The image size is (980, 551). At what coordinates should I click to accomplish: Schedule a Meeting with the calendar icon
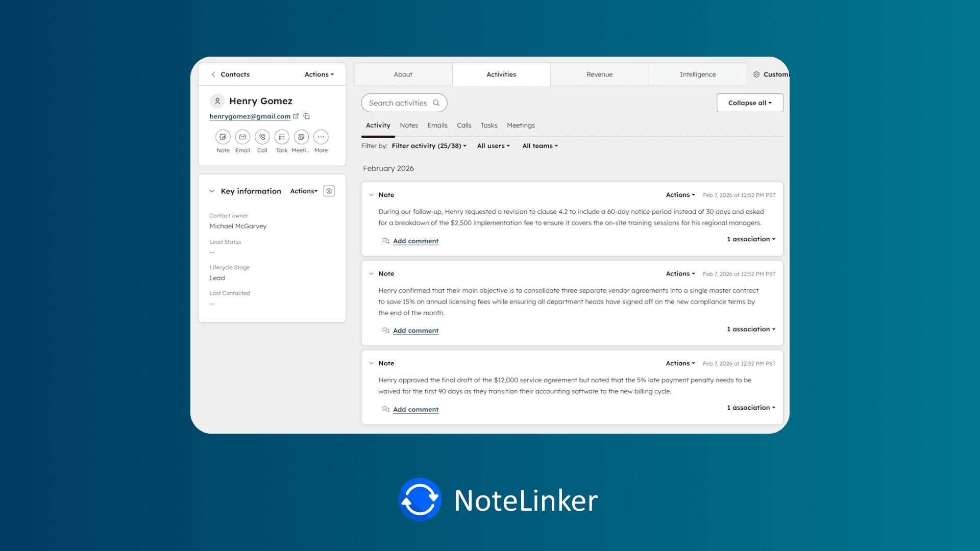(301, 137)
